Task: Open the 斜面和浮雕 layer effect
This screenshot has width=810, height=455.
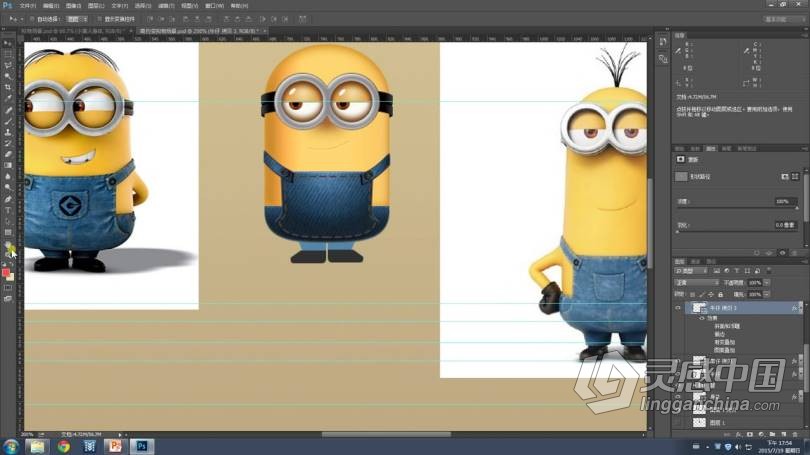Action: pos(726,326)
